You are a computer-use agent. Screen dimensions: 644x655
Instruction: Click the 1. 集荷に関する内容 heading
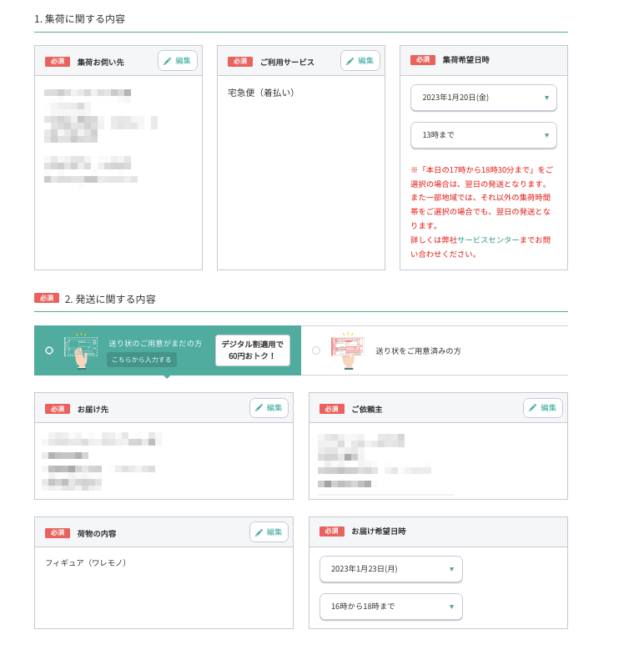(80, 19)
